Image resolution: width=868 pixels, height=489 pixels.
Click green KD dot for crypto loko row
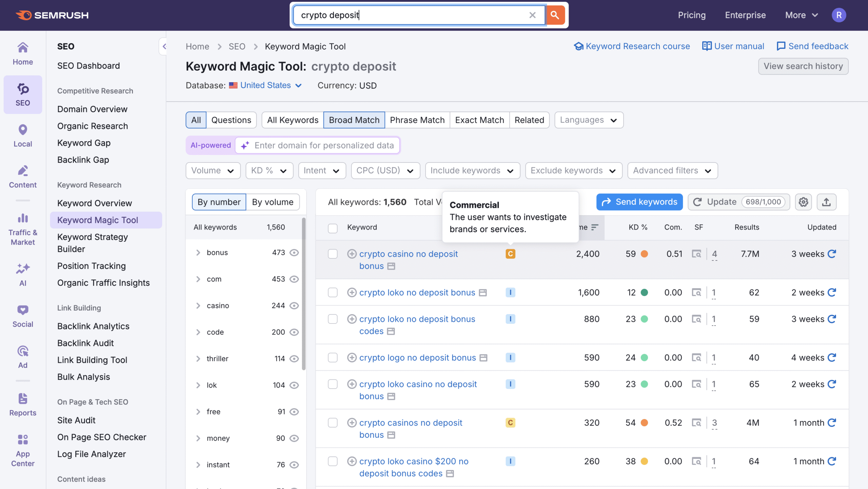[645, 293]
